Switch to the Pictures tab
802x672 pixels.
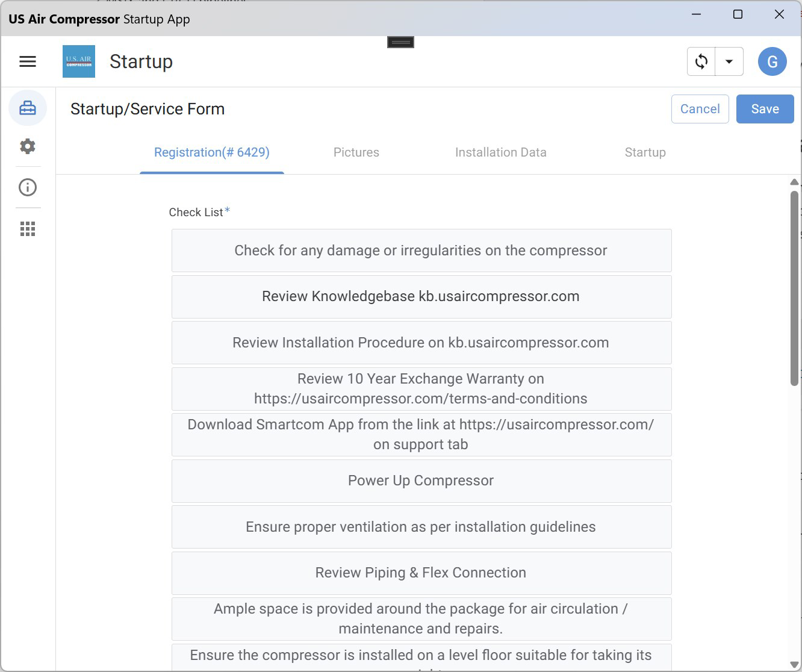pyautogui.click(x=356, y=152)
